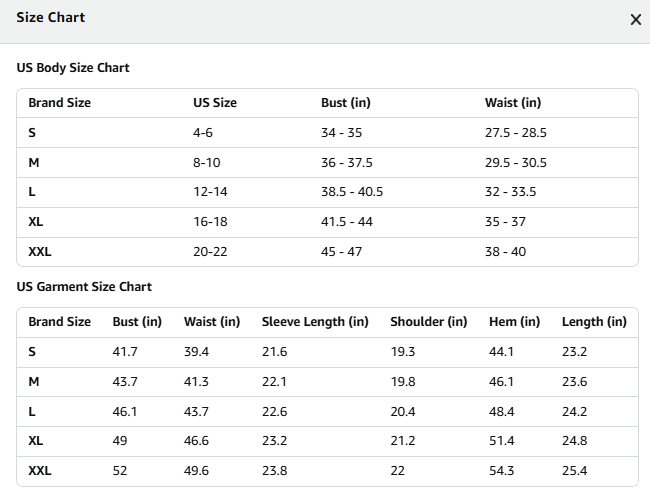Viewport: 650px width, 495px height.
Task: Click the 38 - 40 waist cell
Action: [x=505, y=252]
